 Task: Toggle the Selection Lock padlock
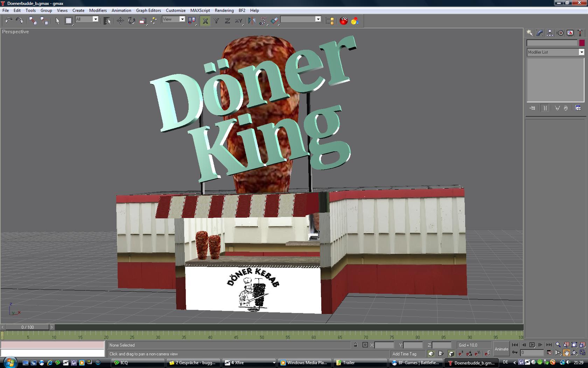[356, 345]
